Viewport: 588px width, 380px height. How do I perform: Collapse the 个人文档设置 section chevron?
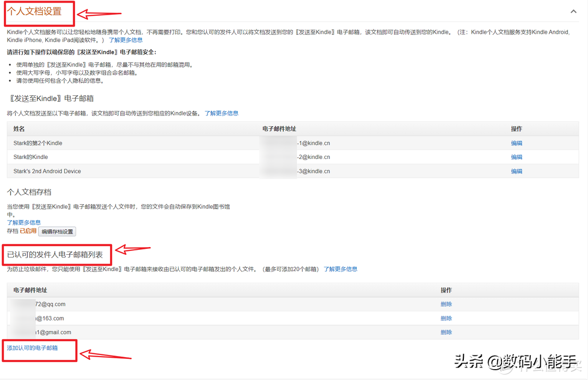[573, 11]
